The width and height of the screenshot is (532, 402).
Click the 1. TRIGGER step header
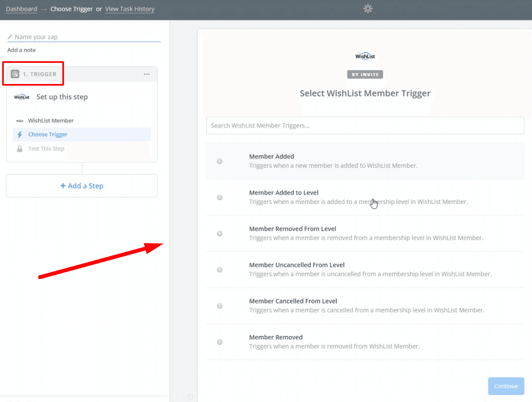[x=82, y=74]
